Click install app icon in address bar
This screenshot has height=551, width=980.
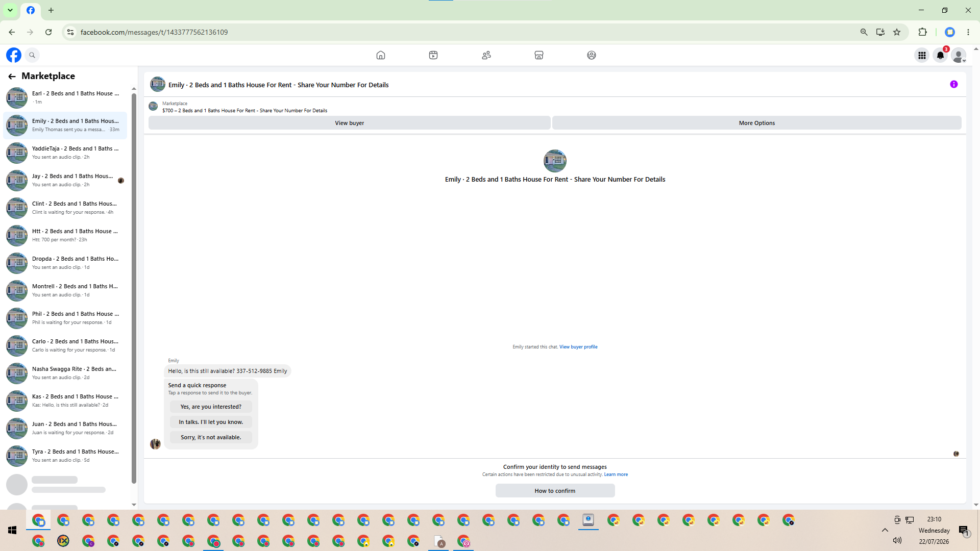[x=880, y=32]
